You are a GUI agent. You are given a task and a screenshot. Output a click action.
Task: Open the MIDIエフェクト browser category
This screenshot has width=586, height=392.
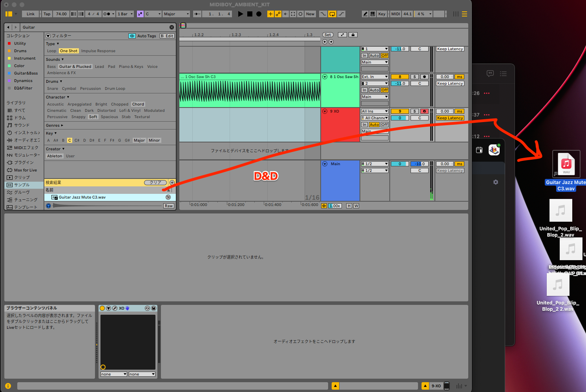tap(26, 148)
